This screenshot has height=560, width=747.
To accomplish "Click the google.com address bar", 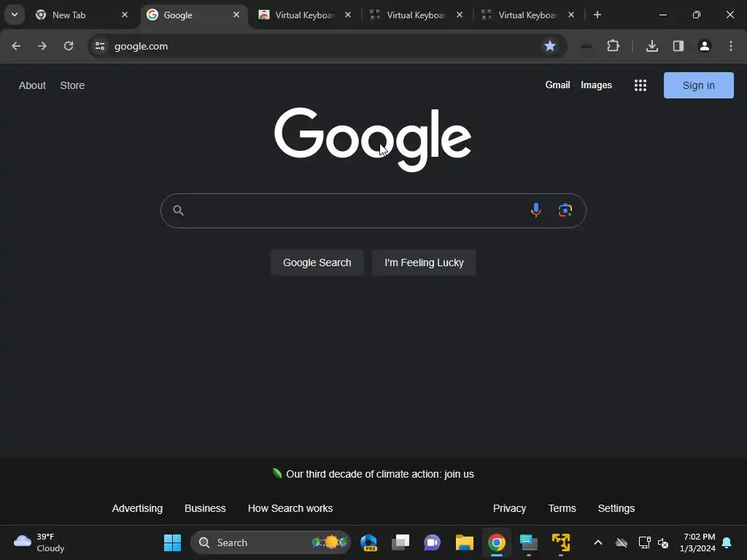I will pos(327,46).
